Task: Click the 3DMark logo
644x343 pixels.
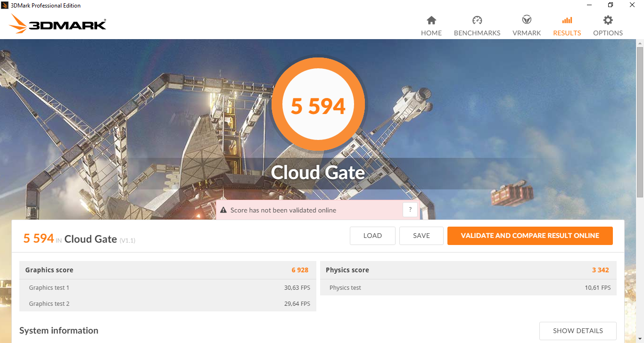Action: (58, 24)
